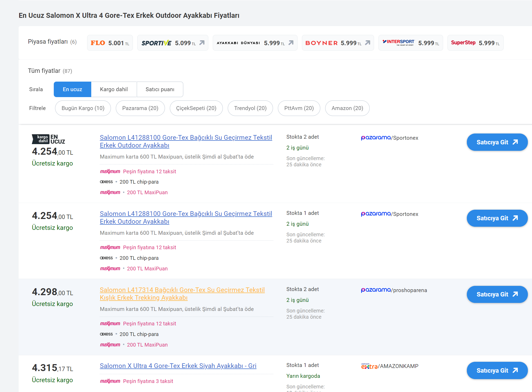Open the Intersport 5.999 TL price card
Screen dimensions: 532x392
(411, 43)
